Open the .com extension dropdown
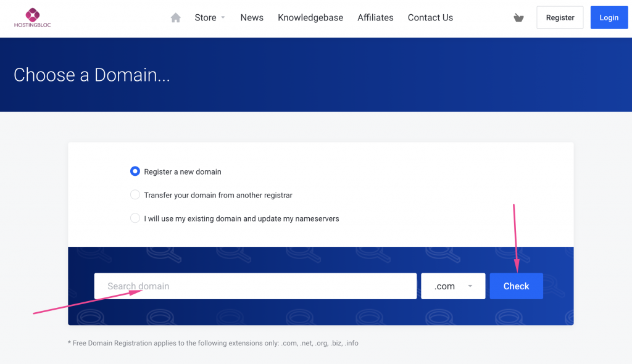This screenshot has height=364, width=632. tap(453, 286)
